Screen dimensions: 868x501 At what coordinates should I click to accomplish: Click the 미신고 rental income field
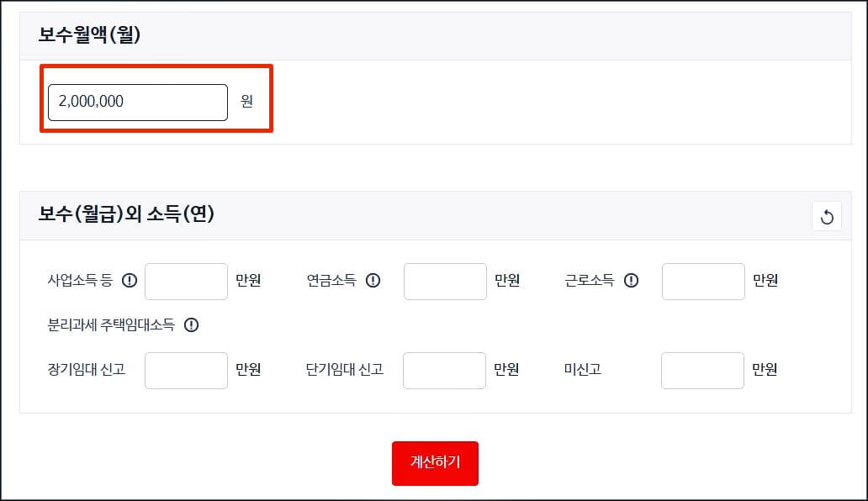click(x=703, y=370)
